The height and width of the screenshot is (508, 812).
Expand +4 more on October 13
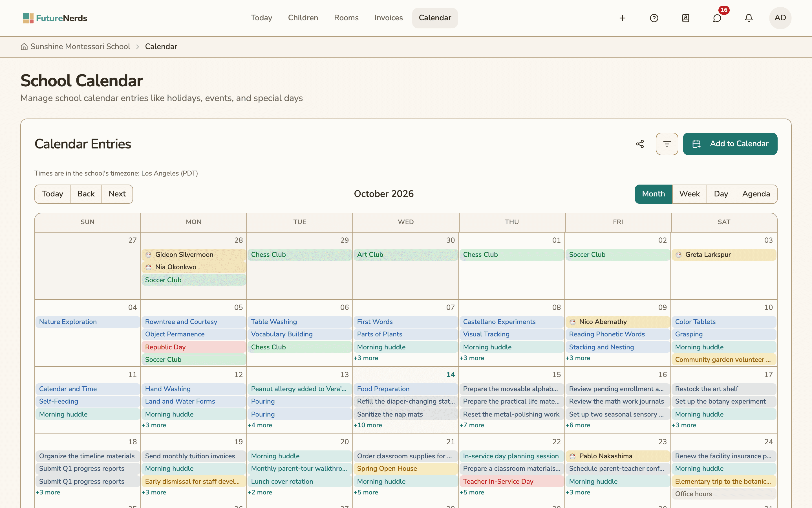(260, 425)
